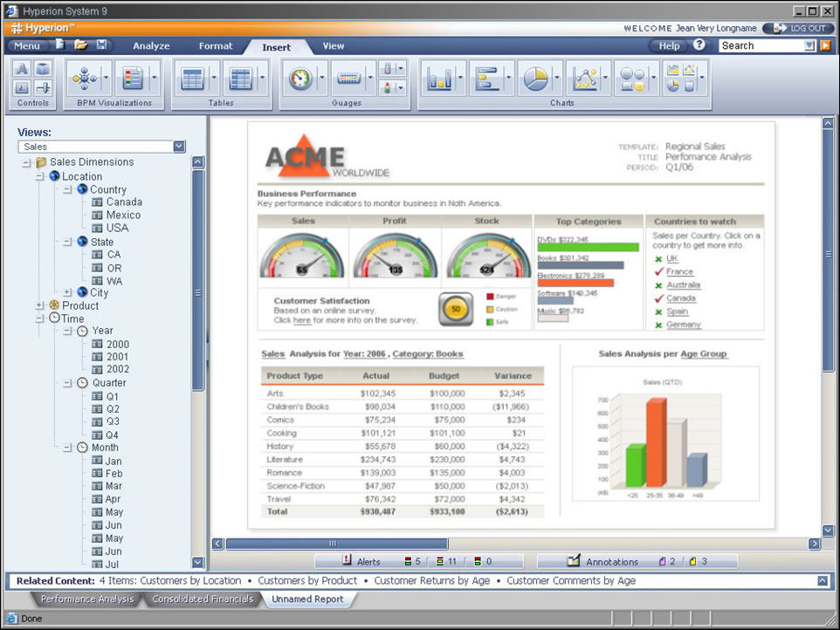Click the Age Group heading link

tap(704, 353)
